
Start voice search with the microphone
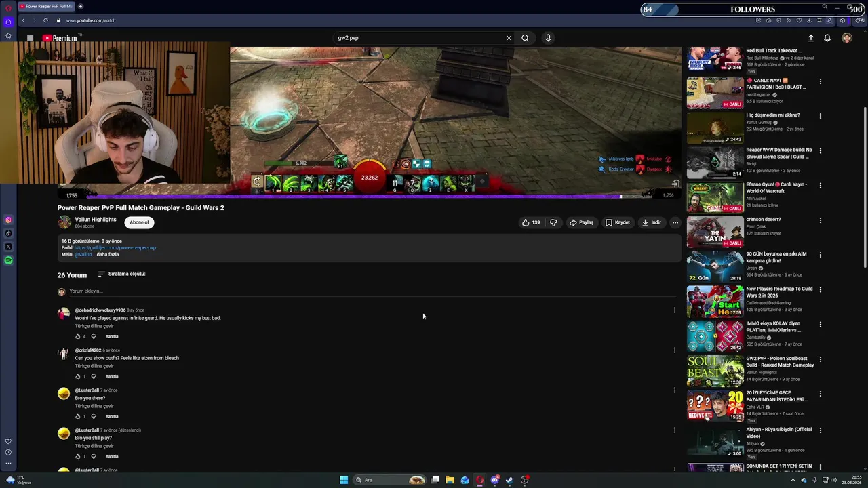(x=548, y=38)
